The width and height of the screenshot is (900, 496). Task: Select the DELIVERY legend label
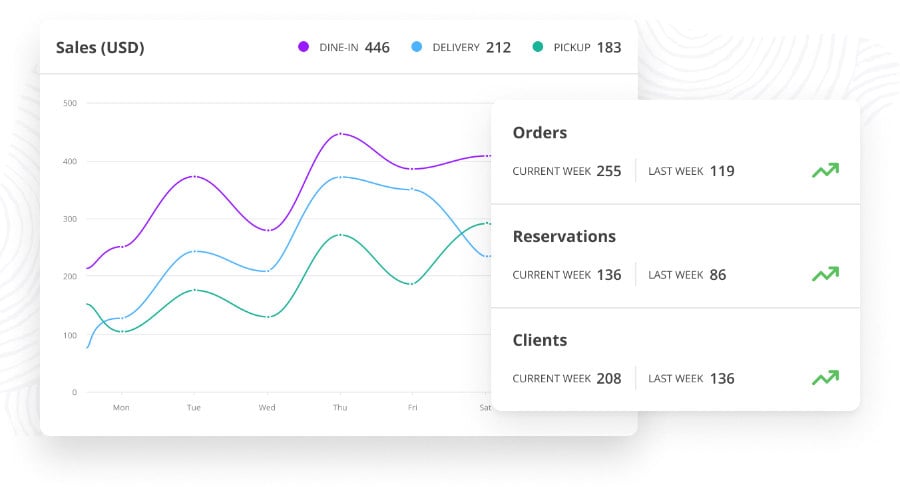[456, 48]
